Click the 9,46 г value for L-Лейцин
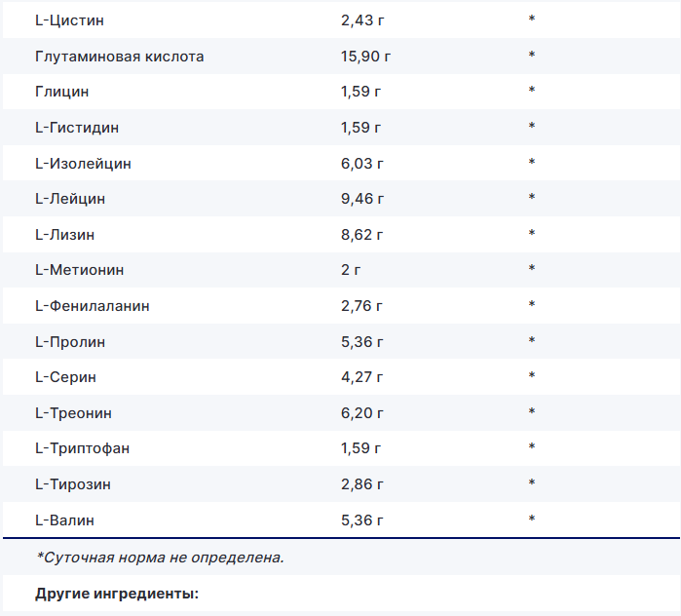The width and height of the screenshot is (681, 616). pyautogui.click(x=362, y=199)
